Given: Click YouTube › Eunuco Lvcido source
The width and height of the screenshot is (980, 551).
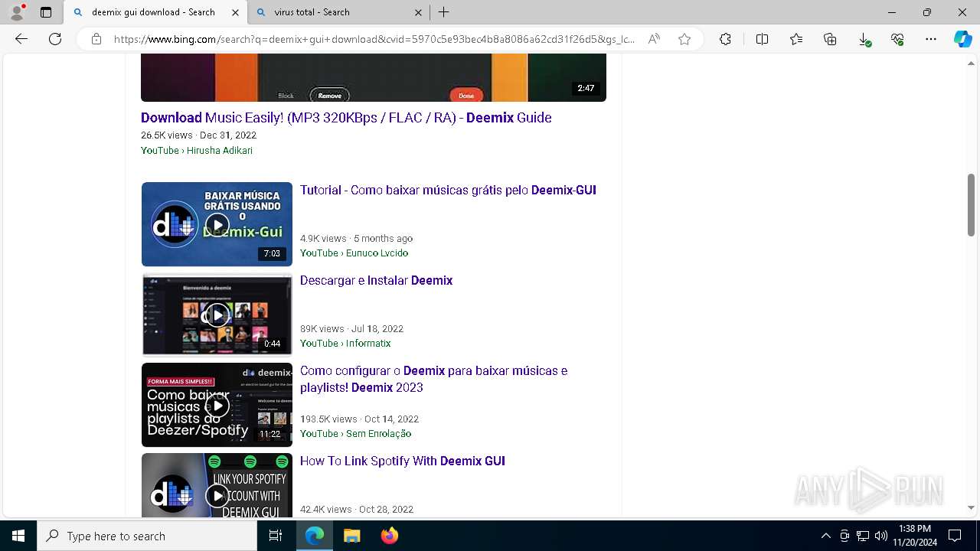Looking at the screenshot, I should pos(354,253).
